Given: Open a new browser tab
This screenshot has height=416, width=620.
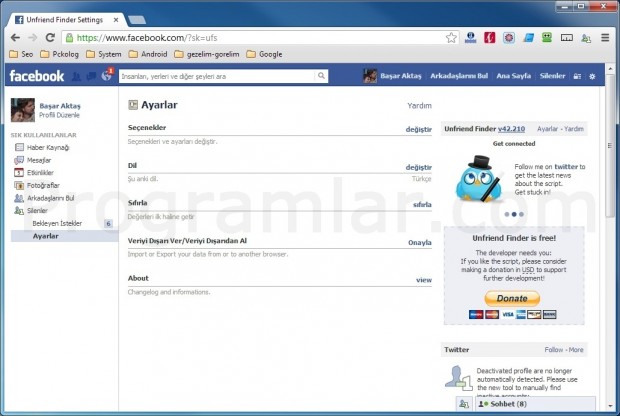Looking at the screenshot, I should click(x=137, y=20).
